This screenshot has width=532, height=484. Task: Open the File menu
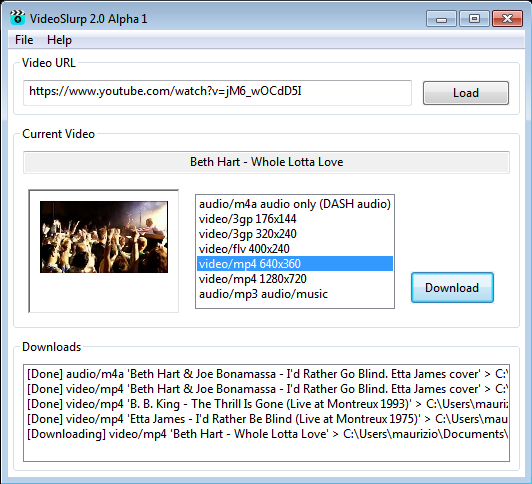click(24, 40)
